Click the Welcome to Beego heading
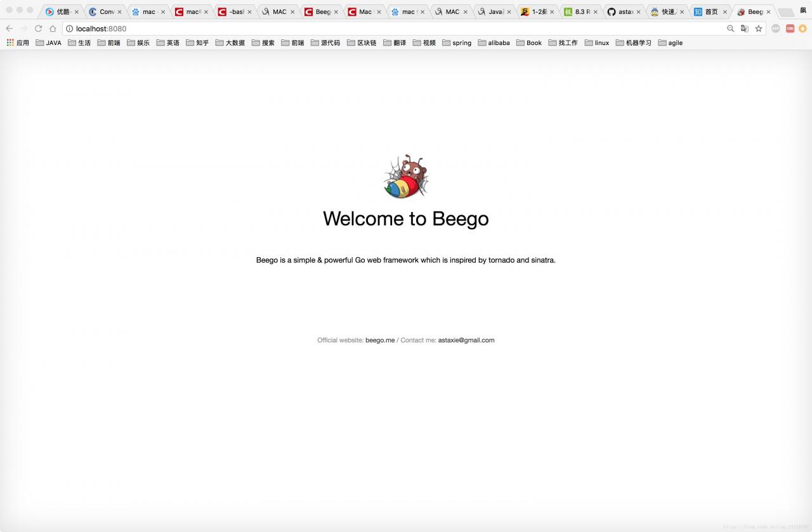Screen dimensions: 812x532 406,218
